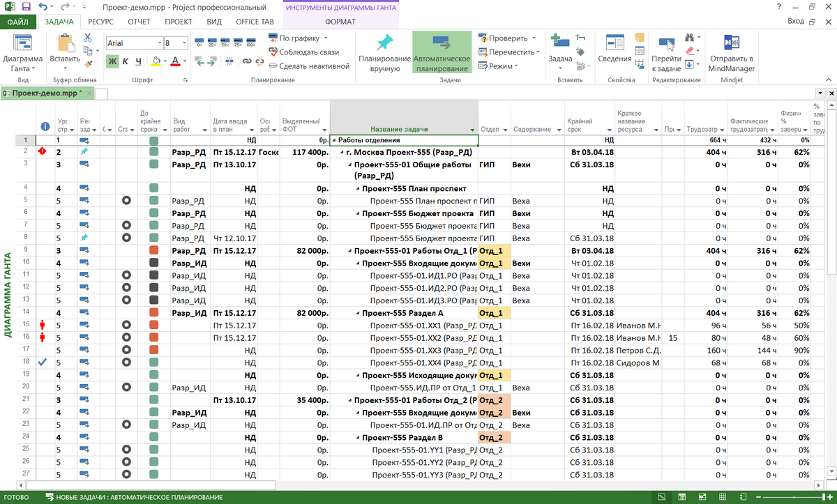Image resolution: width=837 pixels, height=504 pixels.
Task: Click the Unlink tasks broken chain icon
Action: pyautogui.click(x=259, y=61)
